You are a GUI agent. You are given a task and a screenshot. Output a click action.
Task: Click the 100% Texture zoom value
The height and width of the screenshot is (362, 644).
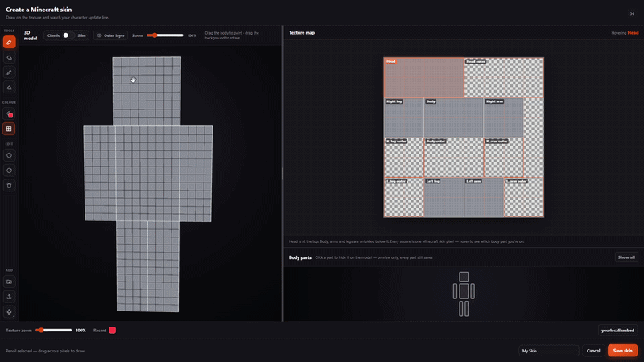[80, 331]
